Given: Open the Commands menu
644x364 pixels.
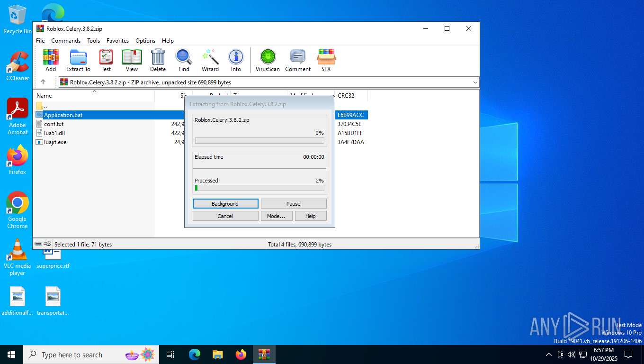Looking at the screenshot, I should [66, 41].
